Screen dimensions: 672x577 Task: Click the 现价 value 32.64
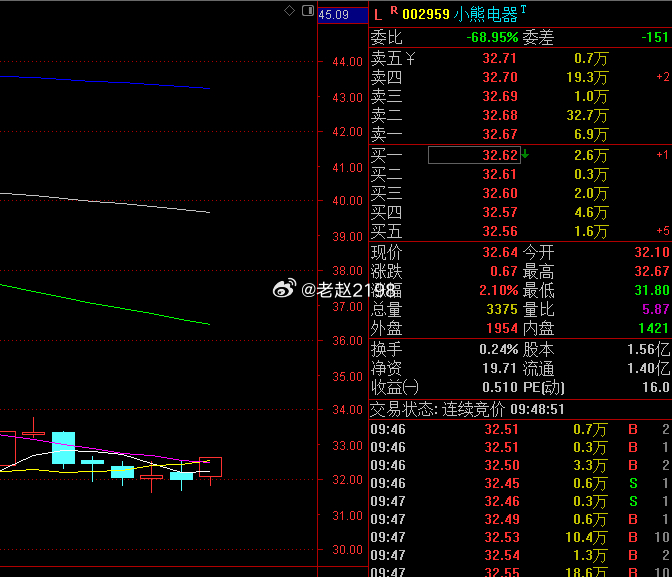(x=500, y=252)
